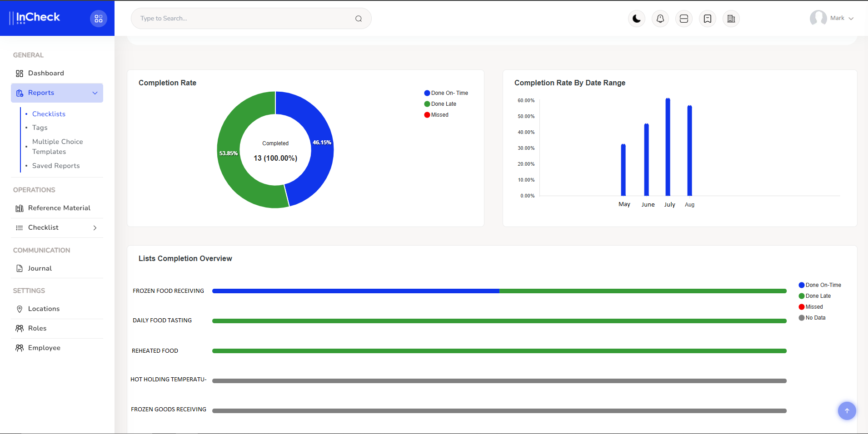Click the grid menu icon beside InCheck logo
868x434 pixels.
tap(99, 19)
